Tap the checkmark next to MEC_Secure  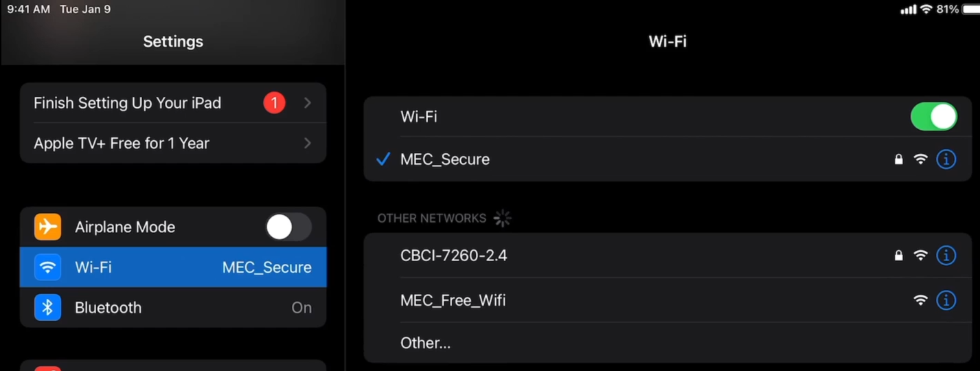pyautogui.click(x=383, y=159)
